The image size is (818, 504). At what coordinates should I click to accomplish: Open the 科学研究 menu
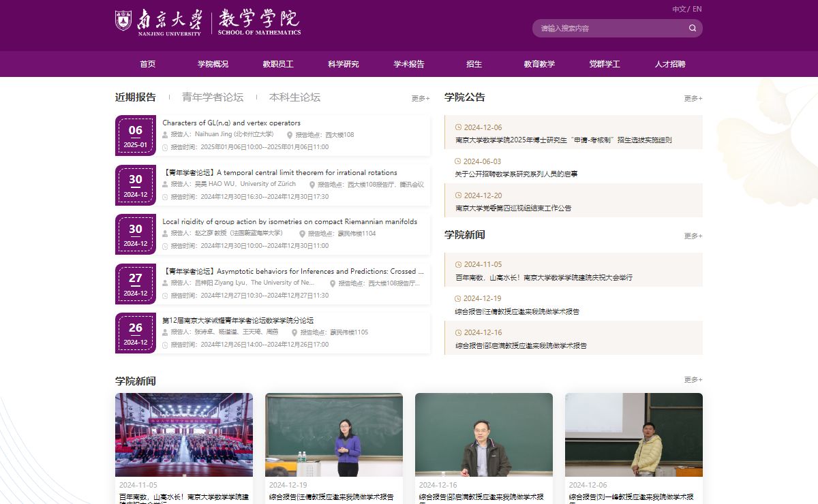(x=344, y=64)
